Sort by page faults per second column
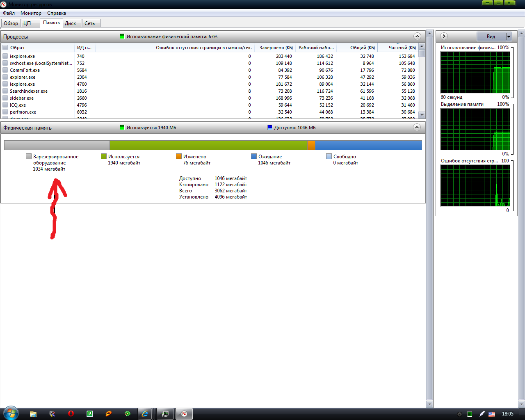 click(x=175, y=48)
